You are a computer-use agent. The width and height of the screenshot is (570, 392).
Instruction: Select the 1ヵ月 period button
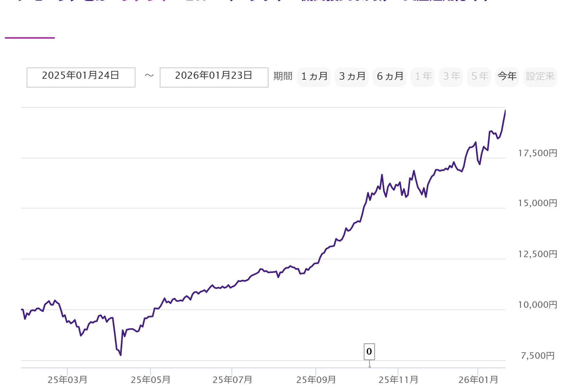tap(314, 77)
